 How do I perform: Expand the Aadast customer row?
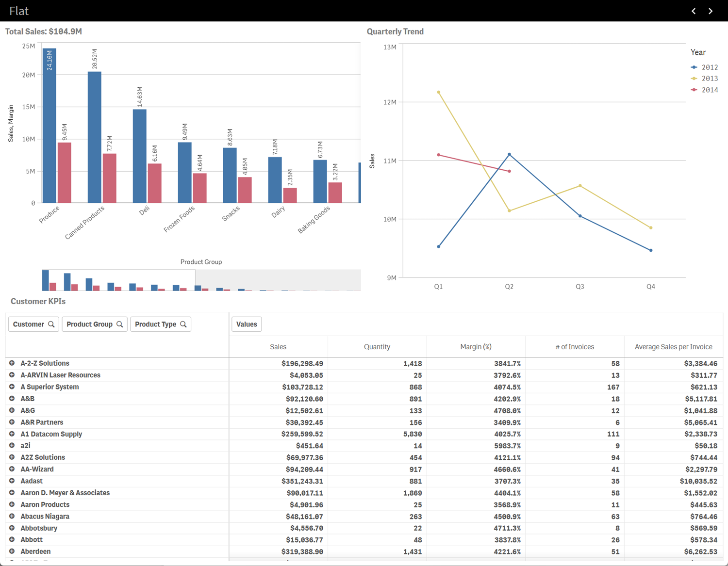click(x=12, y=481)
